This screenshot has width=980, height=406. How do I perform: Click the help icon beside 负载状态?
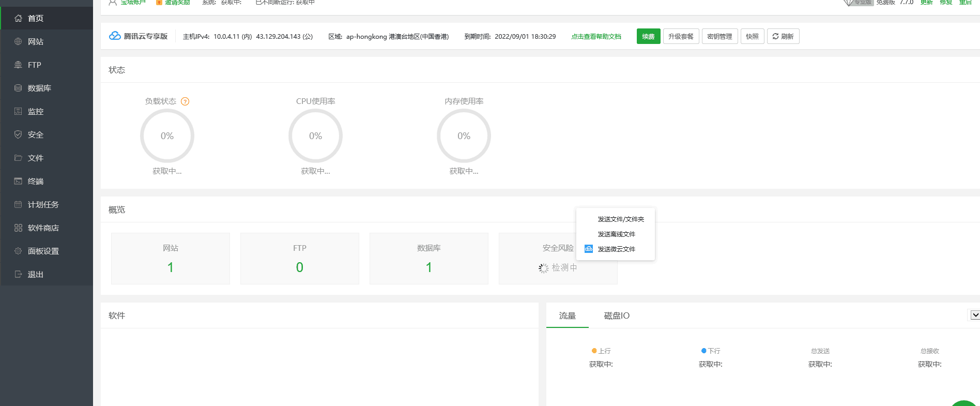(185, 101)
